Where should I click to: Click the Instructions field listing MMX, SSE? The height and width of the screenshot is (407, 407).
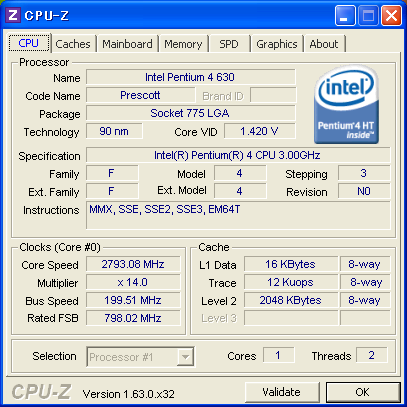pos(238,215)
